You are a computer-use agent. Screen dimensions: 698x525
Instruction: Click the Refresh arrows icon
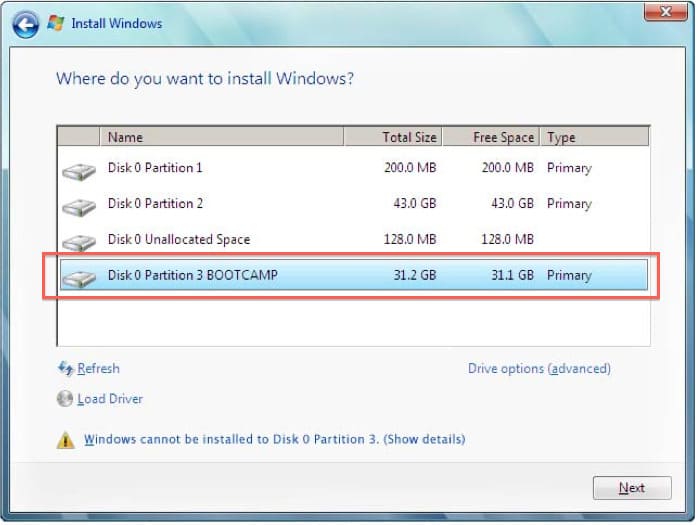[x=65, y=368]
